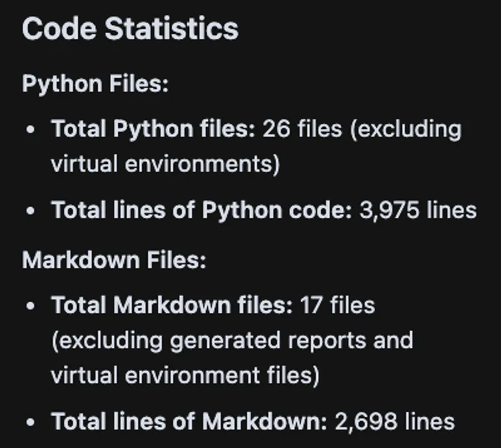Screen dimensions: 501x448
Task: Click the first bullet point marker
Action: coord(29,130)
